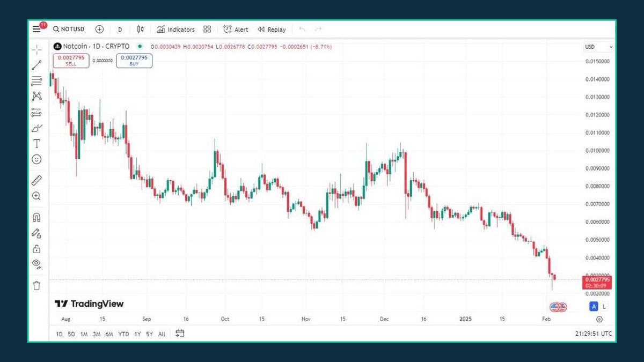Select the measure ruler tool

tap(36, 180)
